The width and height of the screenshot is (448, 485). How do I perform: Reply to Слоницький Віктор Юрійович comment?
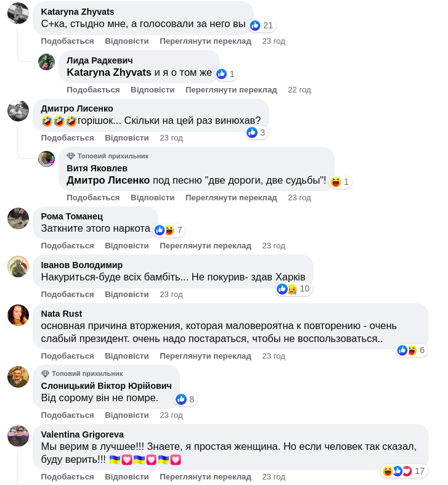pos(126,415)
